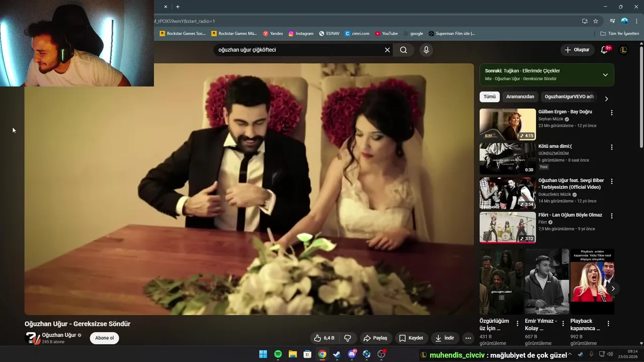Open Gülben Ergen Bay Doğru thumbnail
The image size is (644, 362).
(508, 124)
